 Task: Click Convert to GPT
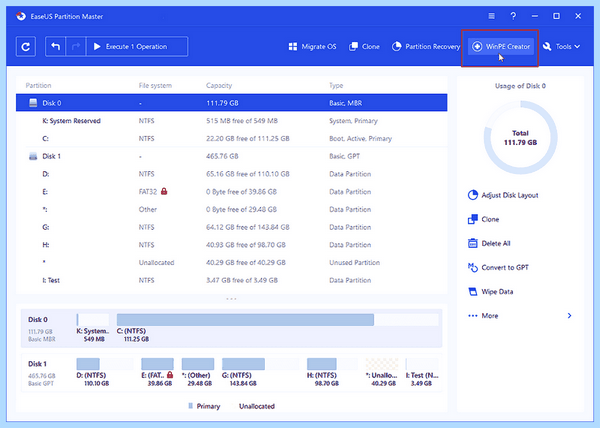pyautogui.click(x=498, y=267)
